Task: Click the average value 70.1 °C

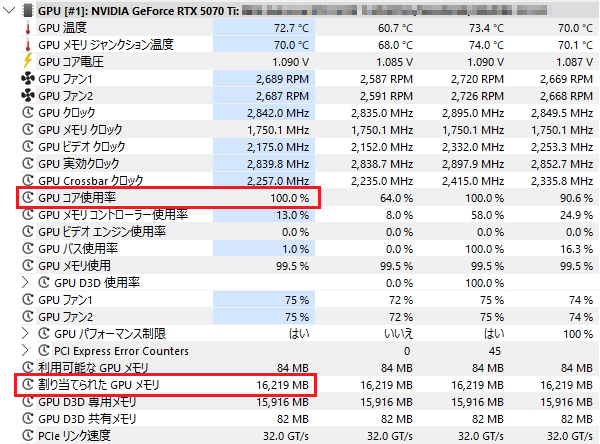Action: (x=575, y=45)
